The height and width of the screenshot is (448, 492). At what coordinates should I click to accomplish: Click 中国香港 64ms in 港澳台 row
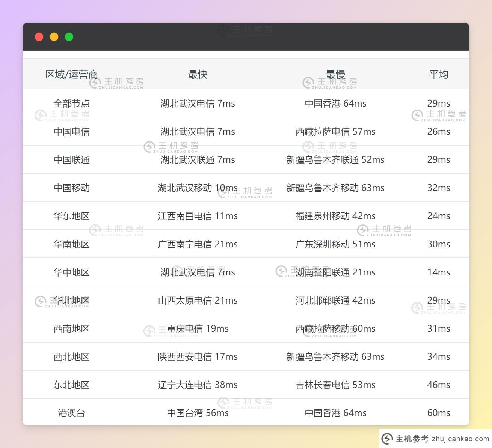click(335, 413)
